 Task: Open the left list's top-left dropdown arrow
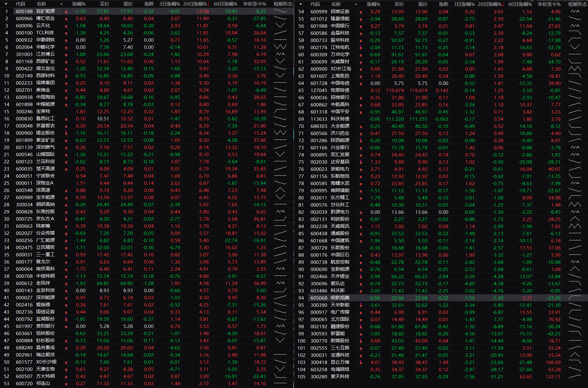tap(6, 4)
